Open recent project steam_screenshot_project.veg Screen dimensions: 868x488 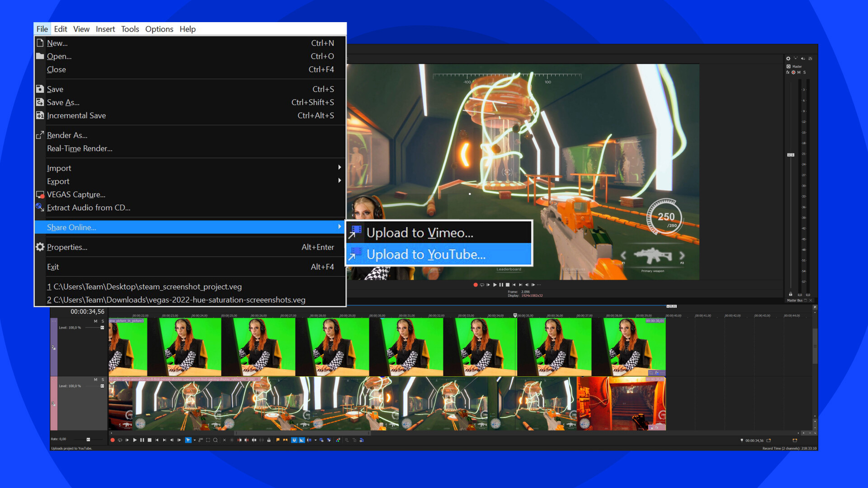pos(145,286)
